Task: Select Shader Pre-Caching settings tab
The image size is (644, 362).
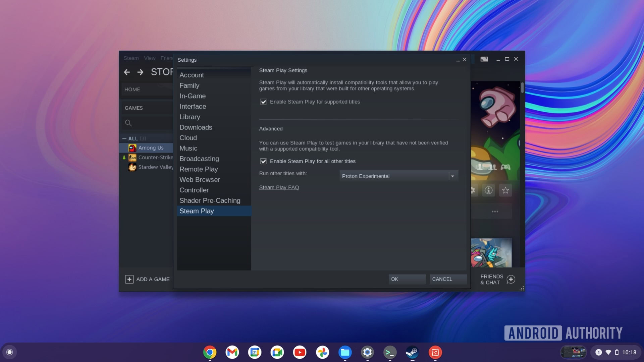Action: [x=210, y=200]
